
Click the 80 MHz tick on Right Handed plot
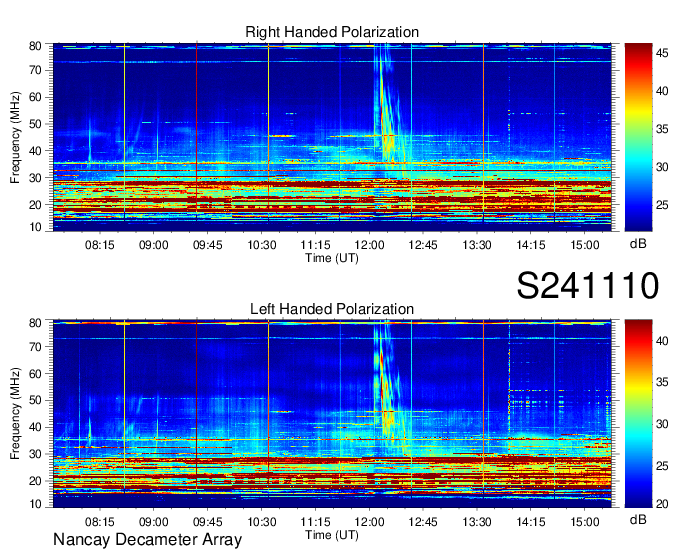pos(35,46)
